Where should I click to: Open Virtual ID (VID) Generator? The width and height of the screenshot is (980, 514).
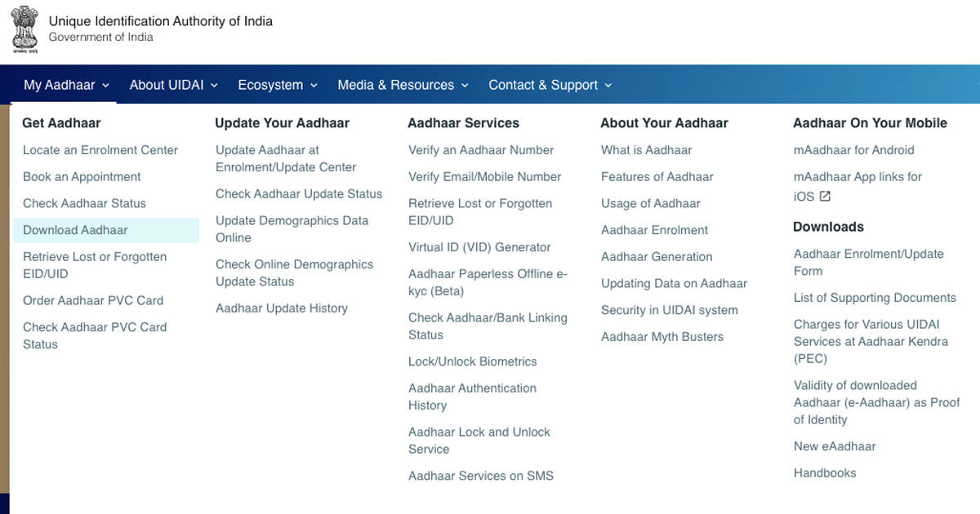(x=479, y=247)
